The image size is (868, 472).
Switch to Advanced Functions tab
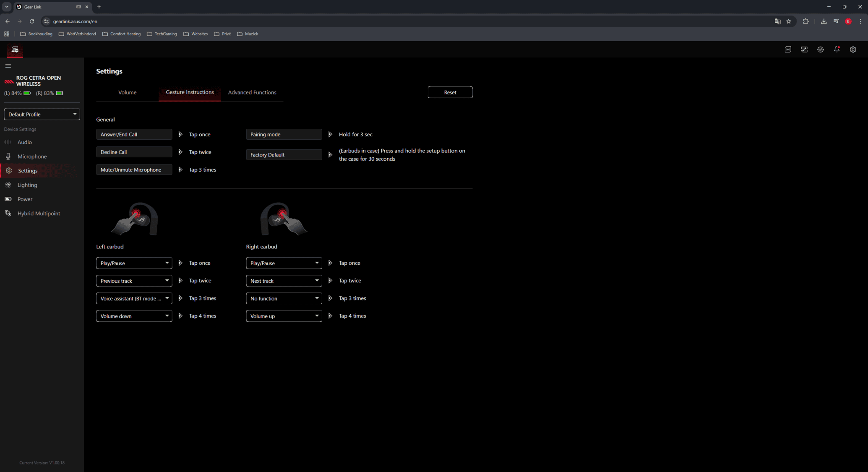point(252,92)
